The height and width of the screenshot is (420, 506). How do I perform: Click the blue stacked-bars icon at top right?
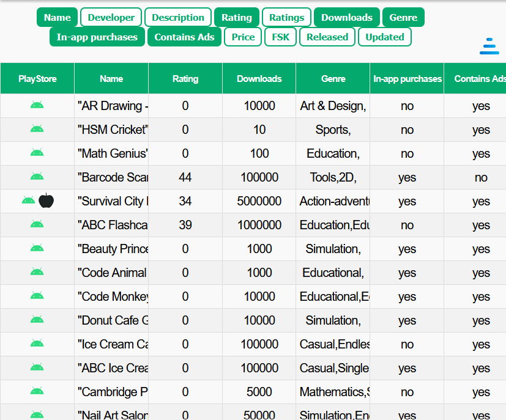coord(489,46)
